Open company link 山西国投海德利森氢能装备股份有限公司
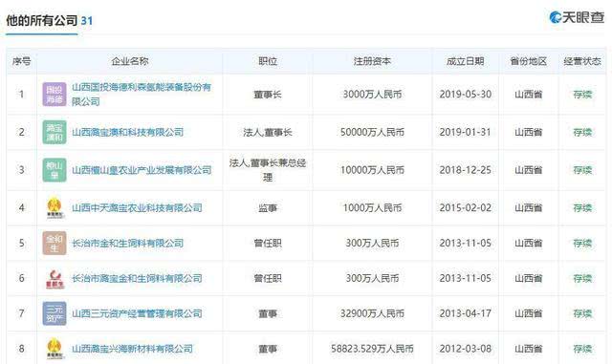The image size is (612, 364). pyautogui.click(x=142, y=95)
